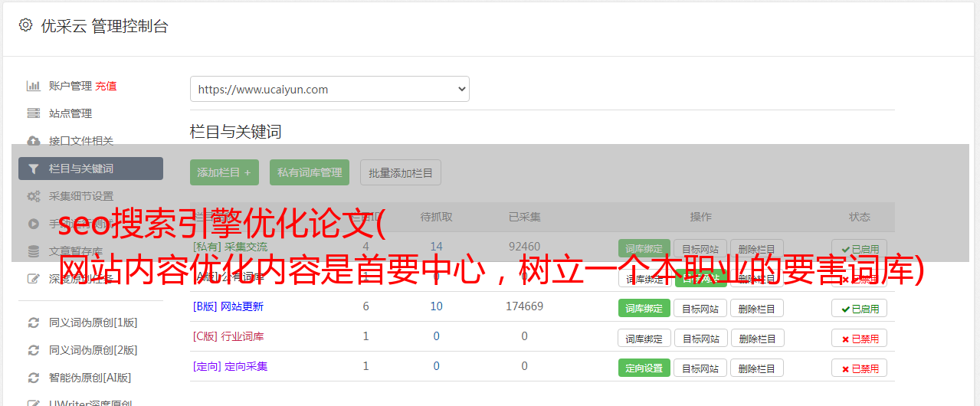The height and width of the screenshot is (406, 980).
Task: Go to 站点管理 in the sidebar
Action: tap(70, 113)
